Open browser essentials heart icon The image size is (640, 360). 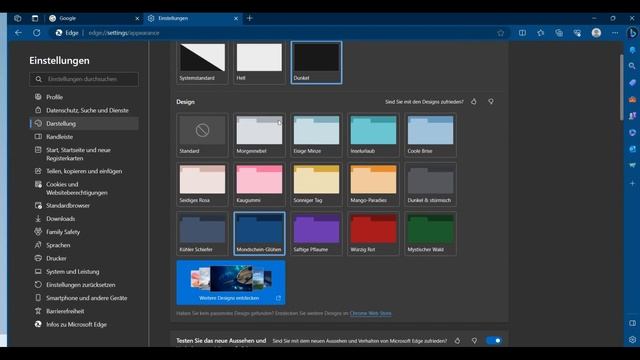tap(577, 33)
